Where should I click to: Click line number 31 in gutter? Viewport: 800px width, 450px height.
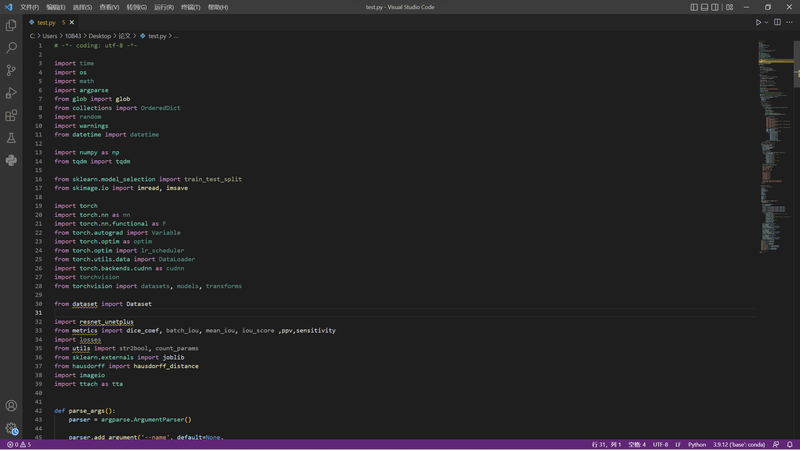[38, 313]
